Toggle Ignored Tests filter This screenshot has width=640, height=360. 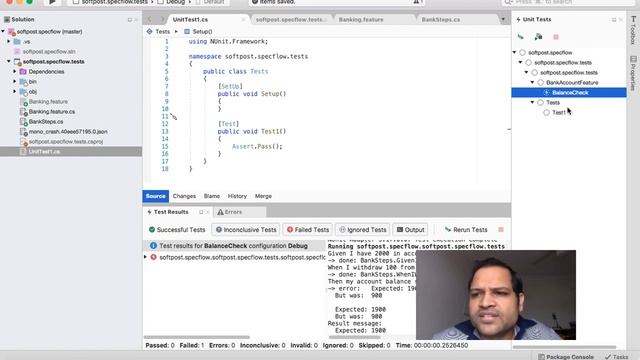tap(363, 230)
